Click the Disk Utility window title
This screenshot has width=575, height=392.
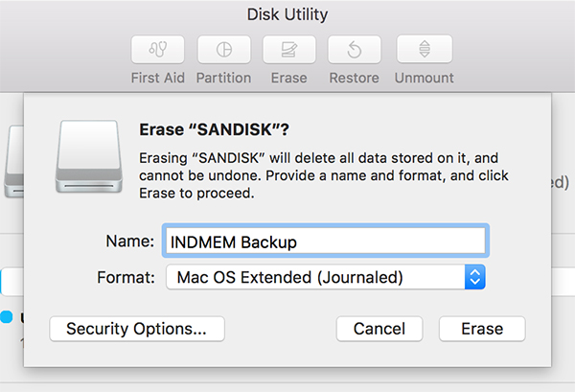tap(287, 13)
